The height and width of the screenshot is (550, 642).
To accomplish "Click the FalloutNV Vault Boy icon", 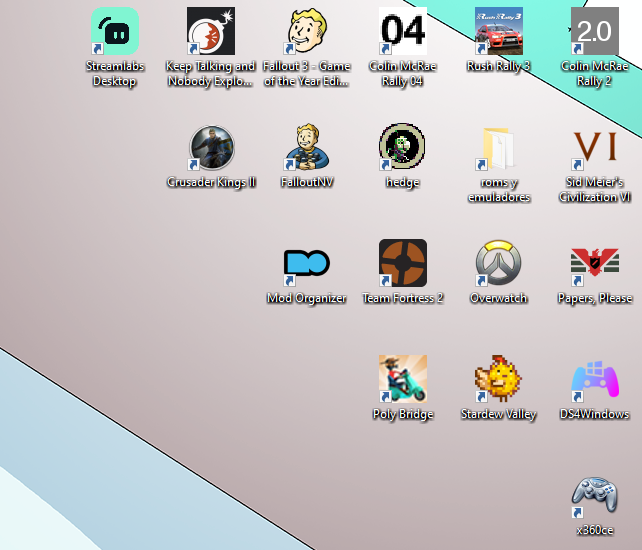I will coord(307,147).
